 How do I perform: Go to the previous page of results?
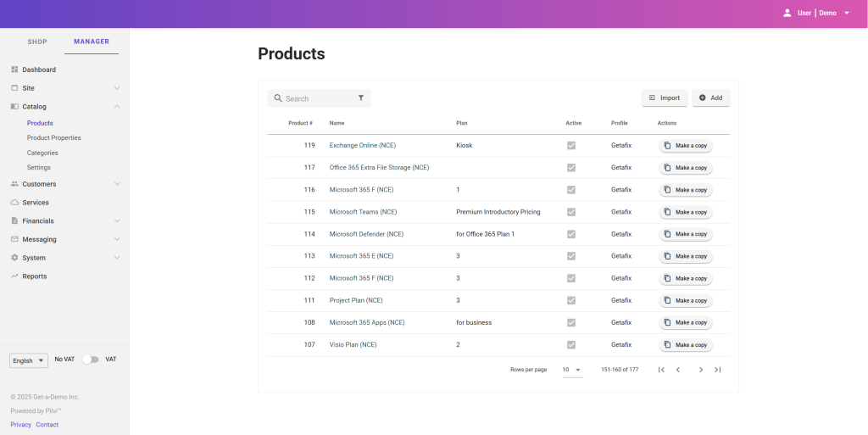[x=678, y=370]
